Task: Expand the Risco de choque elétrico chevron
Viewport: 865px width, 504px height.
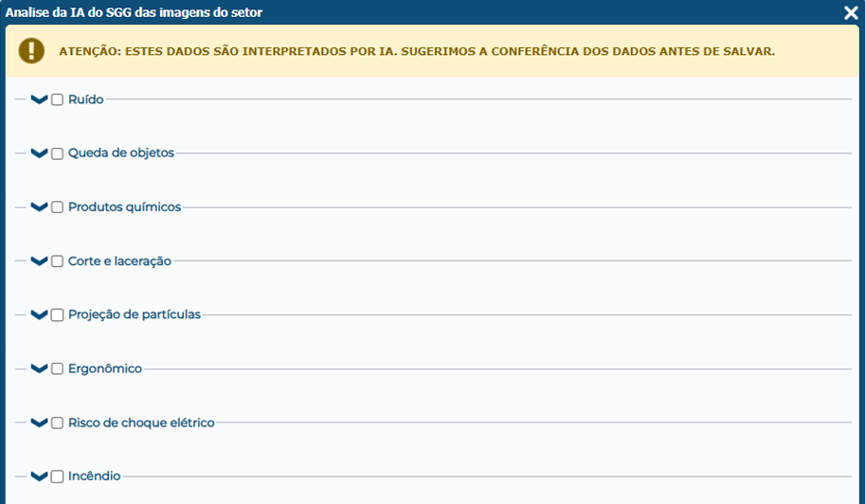Action: point(39,423)
